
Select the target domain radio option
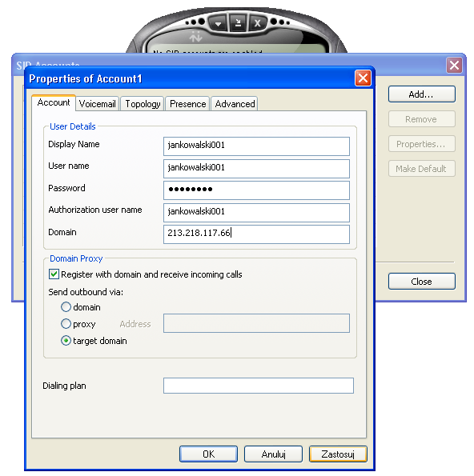66,341
